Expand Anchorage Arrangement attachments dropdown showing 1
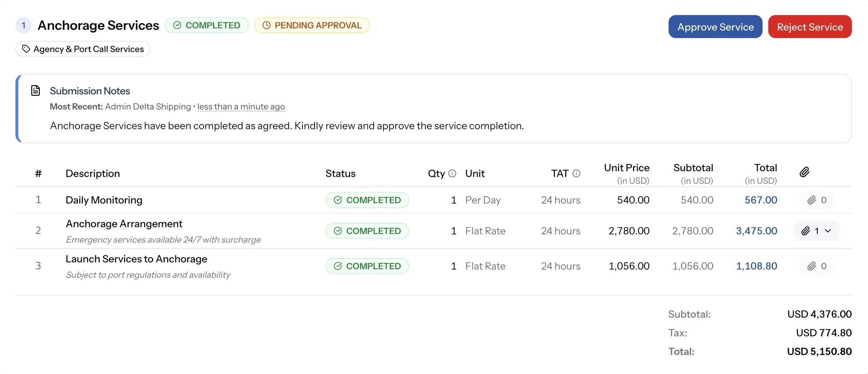Image resolution: width=868 pixels, height=374 pixels. [x=817, y=231]
